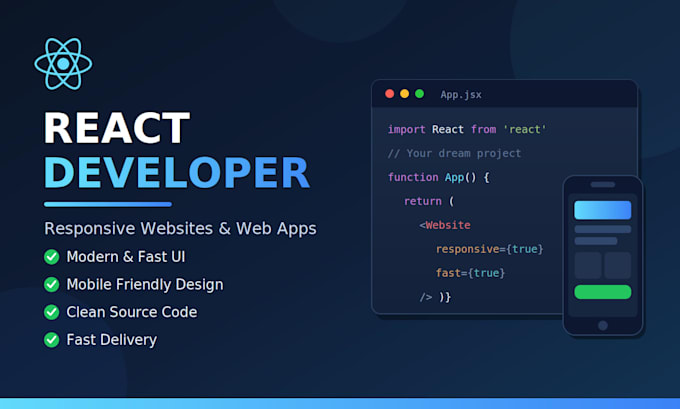Tap the longer gray text bar on phone mockup
This screenshot has width=680, height=409.
[x=603, y=229]
